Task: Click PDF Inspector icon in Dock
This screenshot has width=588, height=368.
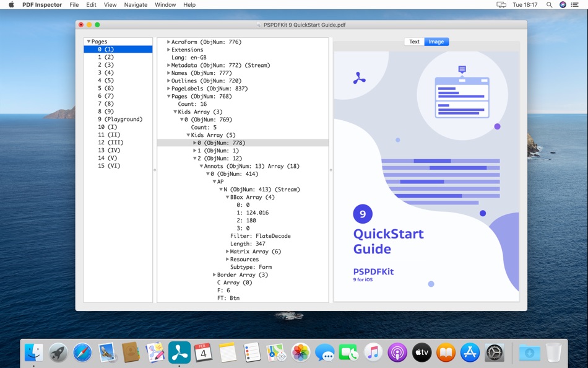Action: pyautogui.click(x=179, y=353)
